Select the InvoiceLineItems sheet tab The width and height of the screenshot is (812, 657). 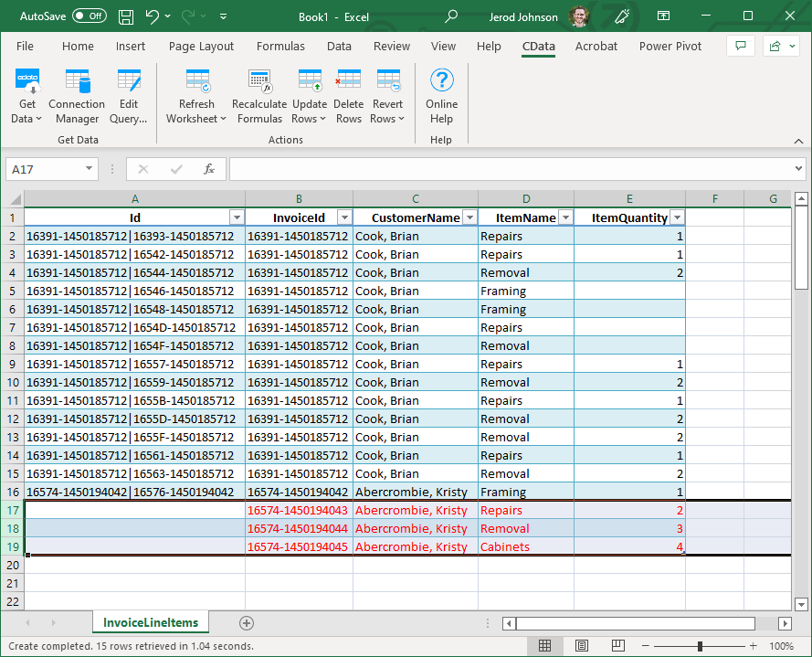pos(151,622)
